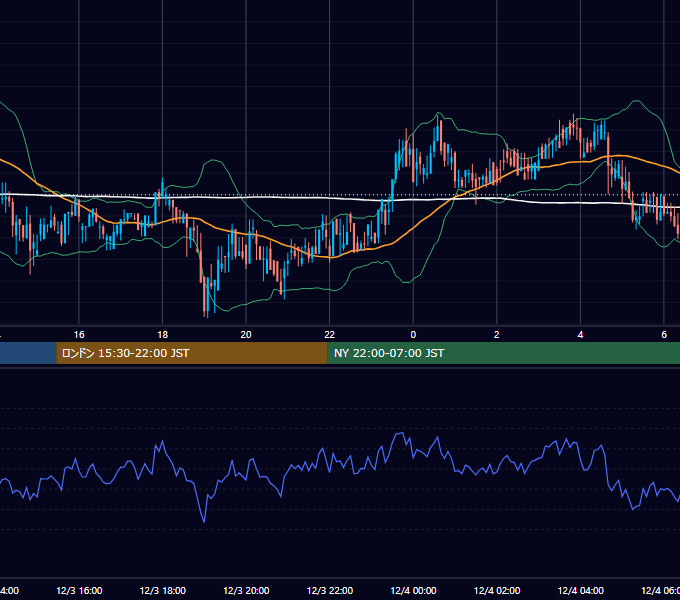
Task: Click the 18 hour label on upper axis
Action: 163,335
